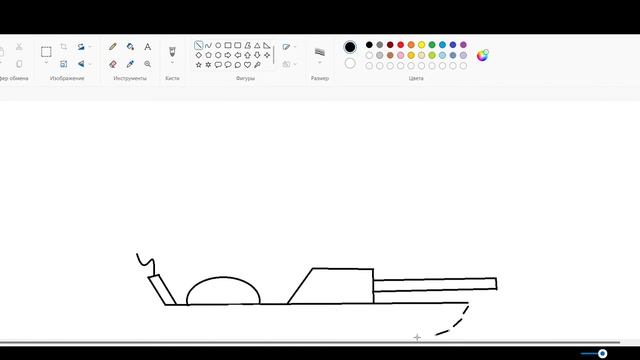
Task: Choose the gray palette swatch in top row
Action: pos(380,45)
